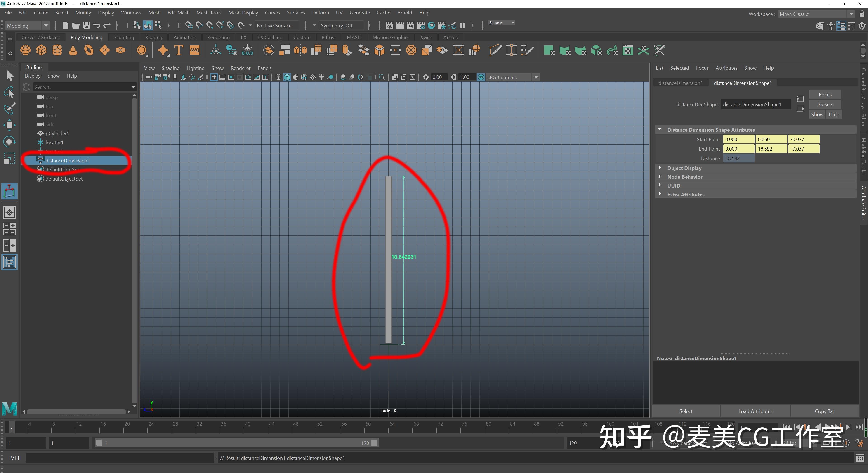Collapse Distance Dimension Shape Attributes section
This screenshot has width=868, height=473.
tap(660, 129)
